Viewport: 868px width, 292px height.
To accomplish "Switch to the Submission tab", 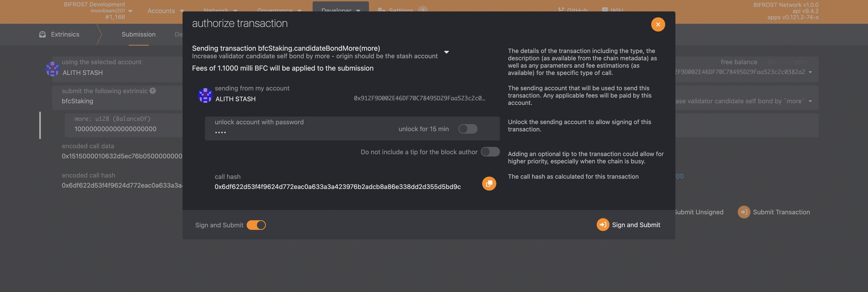I will (x=138, y=34).
